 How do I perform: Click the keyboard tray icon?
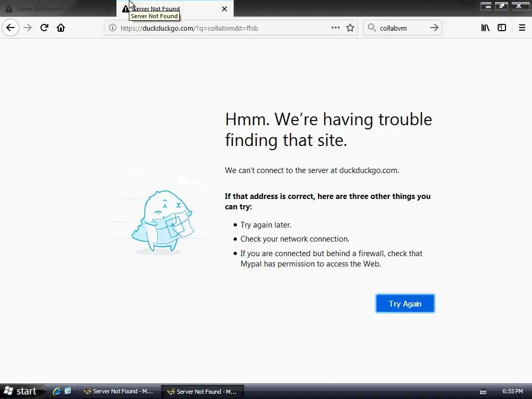(483, 392)
